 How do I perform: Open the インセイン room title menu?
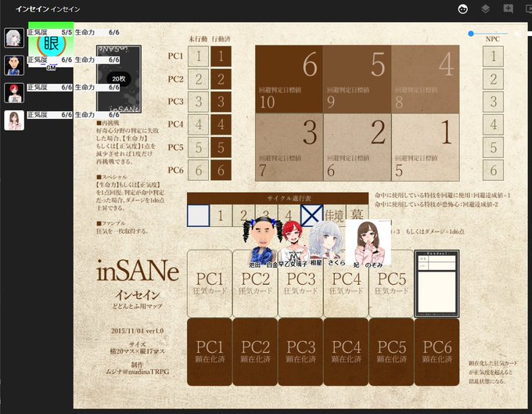48,9
